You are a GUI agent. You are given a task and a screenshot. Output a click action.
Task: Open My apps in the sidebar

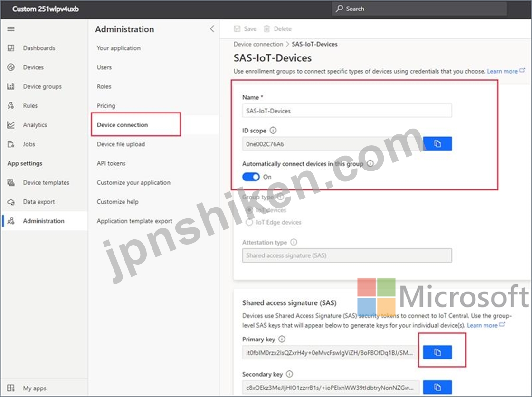pos(35,388)
